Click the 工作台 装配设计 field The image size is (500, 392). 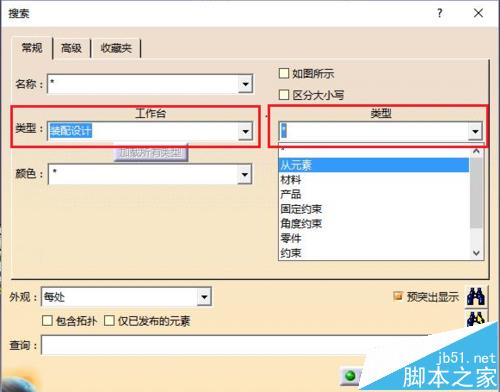[143, 131]
